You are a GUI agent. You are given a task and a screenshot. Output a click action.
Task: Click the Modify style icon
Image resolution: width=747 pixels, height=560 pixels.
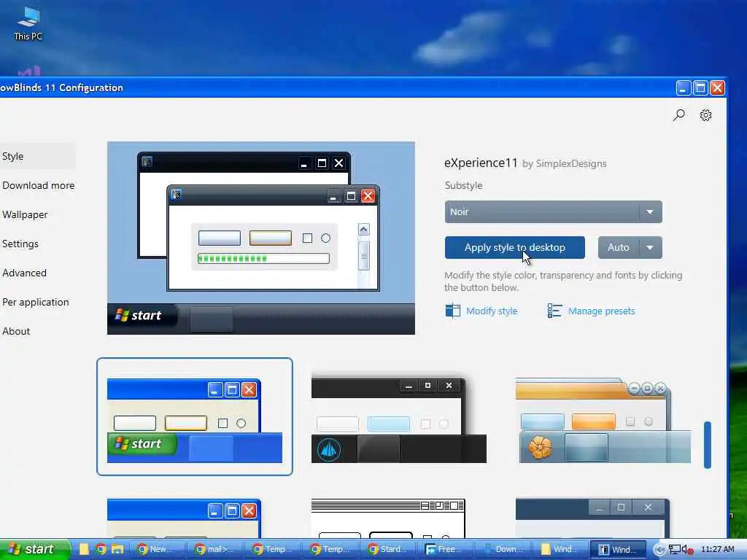(452, 311)
